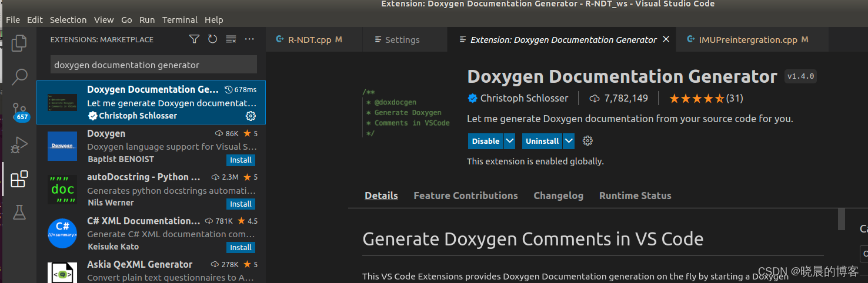The width and height of the screenshot is (868, 283).
Task: Click the Nils Werner publisher name
Action: click(x=111, y=203)
